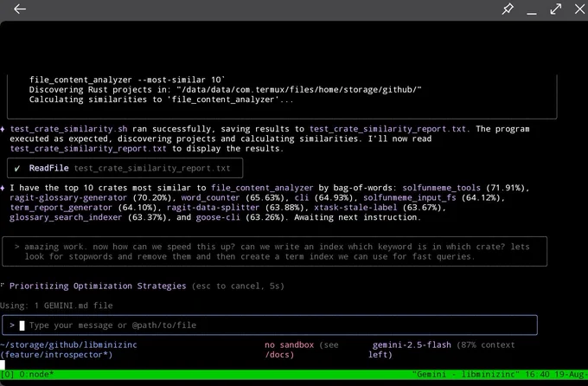Click 'word_counter' crate name

pos(210,197)
